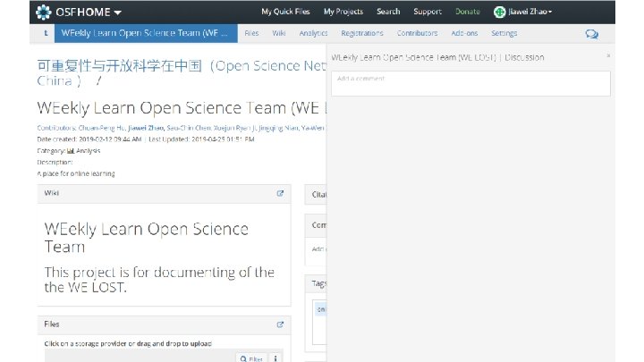This screenshot has height=362, width=644.
Task: Open the Support page
Action: [x=428, y=12]
